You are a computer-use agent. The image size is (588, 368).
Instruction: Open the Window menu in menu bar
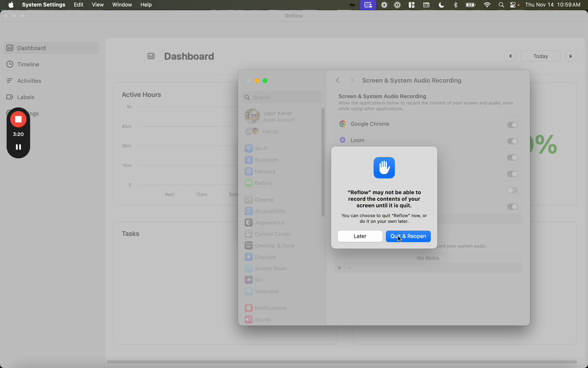click(x=122, y=5)
